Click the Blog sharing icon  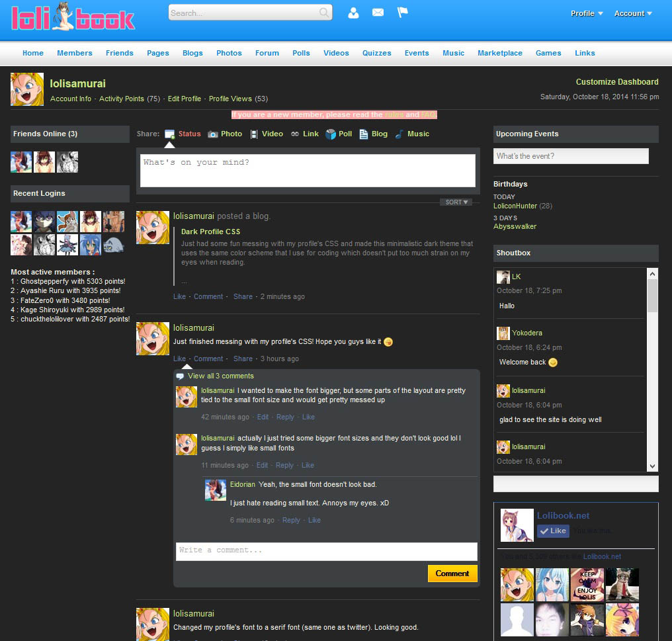tap(363, 133)
